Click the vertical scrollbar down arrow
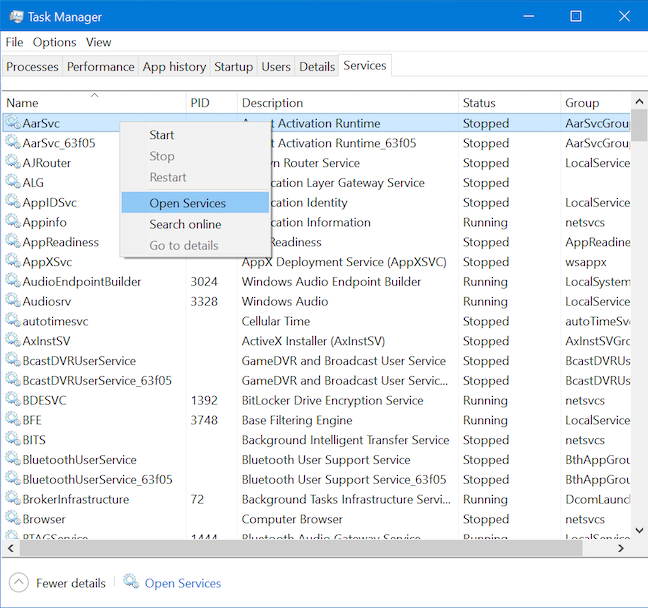 tap(639, 530)
